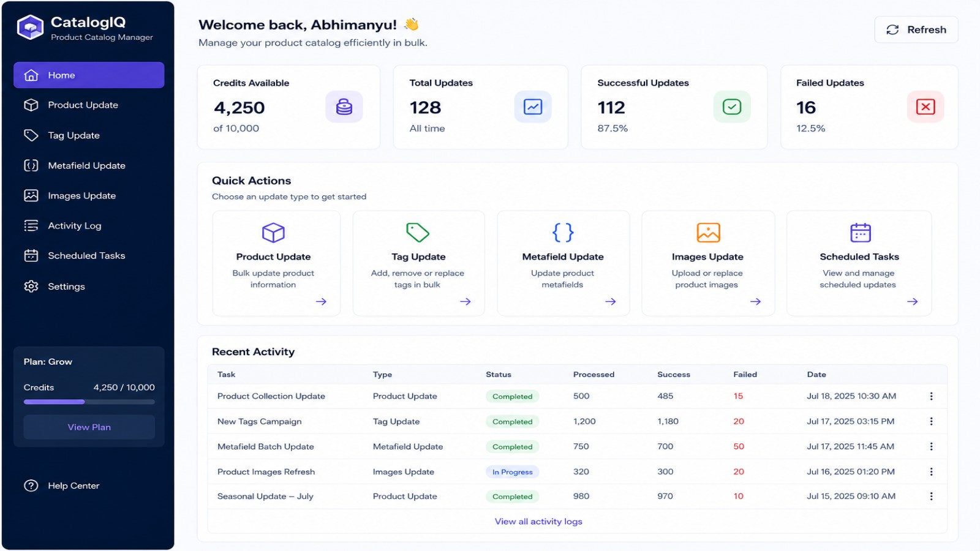Open the Product Update card arrow
This screenshot has width=980, height=551.
click(321, 301)
